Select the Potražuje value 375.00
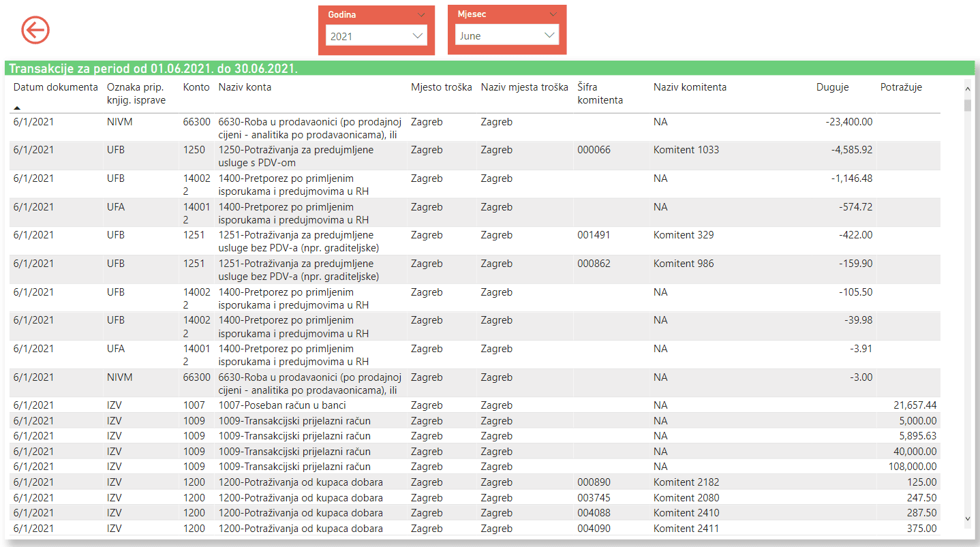The width and height of the screenshot is (980, 547). (922, 529)
